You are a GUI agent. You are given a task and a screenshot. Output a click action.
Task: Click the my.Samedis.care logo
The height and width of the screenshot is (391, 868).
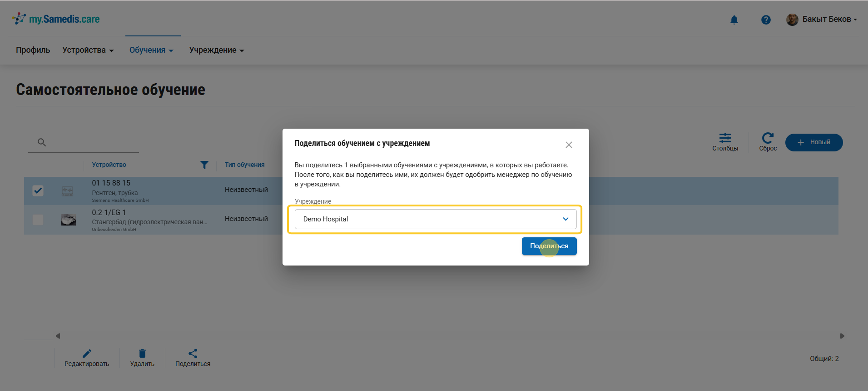(55, 19)
